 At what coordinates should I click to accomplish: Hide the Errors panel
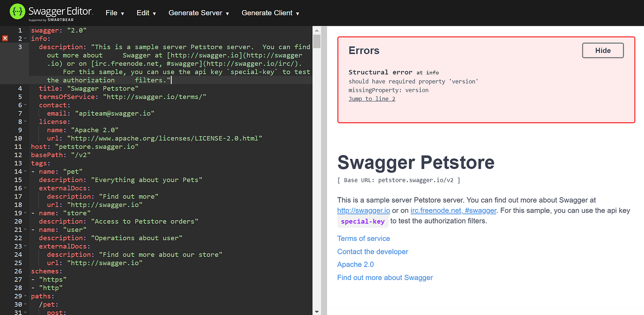603,50
